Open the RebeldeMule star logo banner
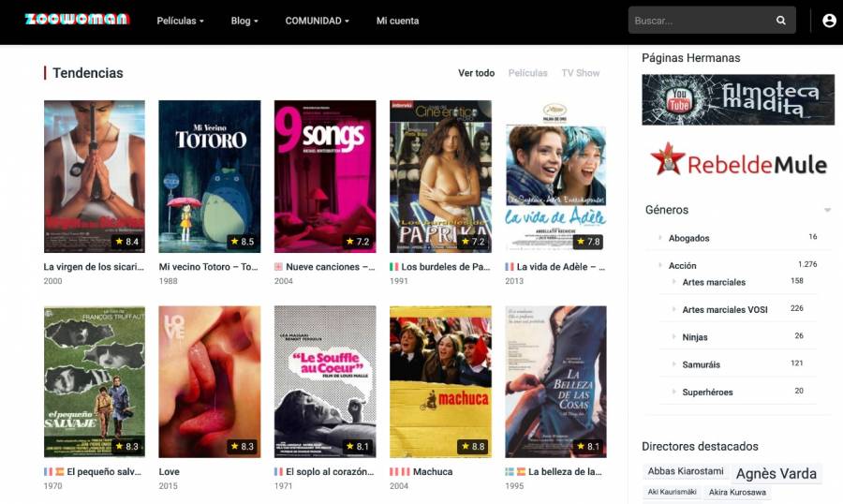 (x=737, y=163)
